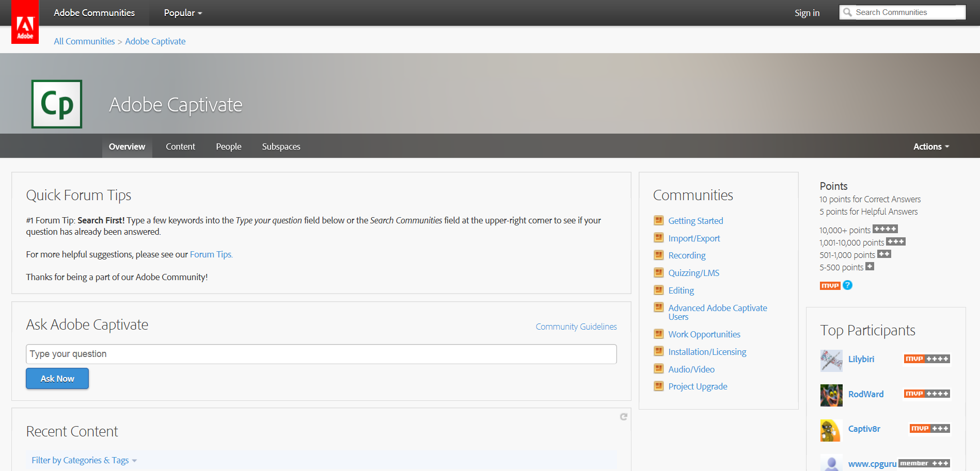The width and height of the screenshot is (980, 471).
Task: Refresh the Recent Content section
Action: pyautogui.click(x=624, y=417)
